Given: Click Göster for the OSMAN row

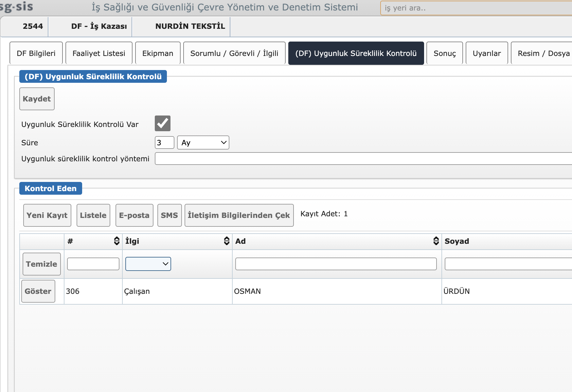Looking at the screenshot, I should coord(38,291).
